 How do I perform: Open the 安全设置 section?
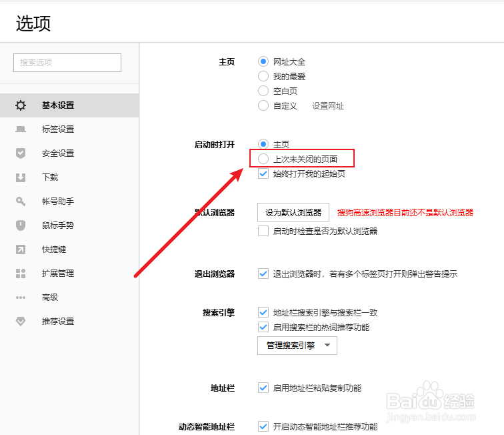[69, 153]
